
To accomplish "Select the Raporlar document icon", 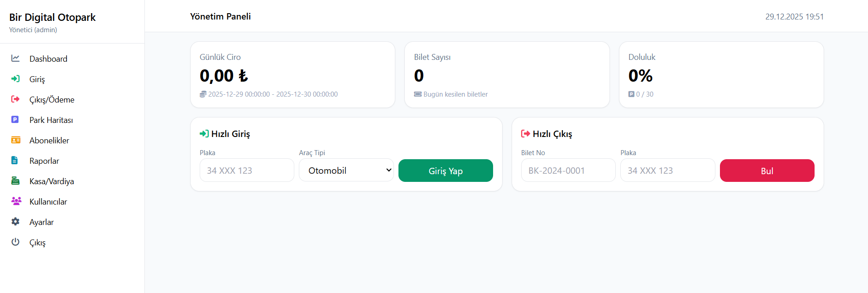I will tap(16, 161).
